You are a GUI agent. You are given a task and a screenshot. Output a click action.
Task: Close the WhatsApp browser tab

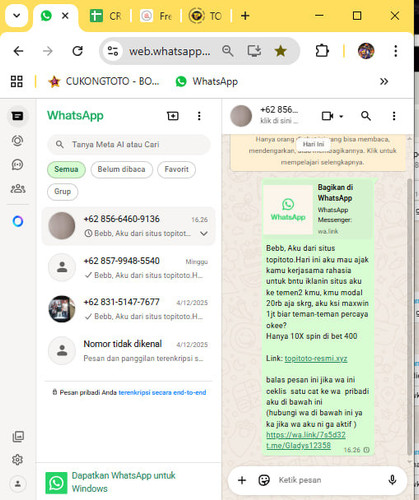click(x=65, y=16)
